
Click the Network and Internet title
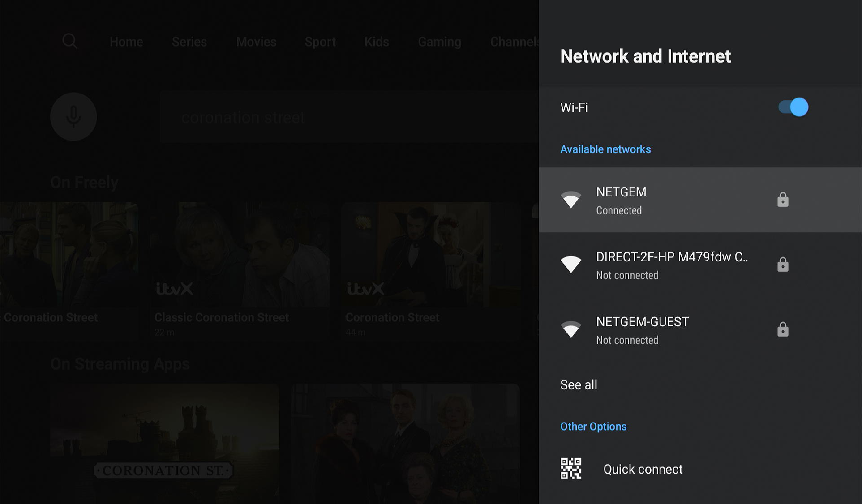click(645, 56)
